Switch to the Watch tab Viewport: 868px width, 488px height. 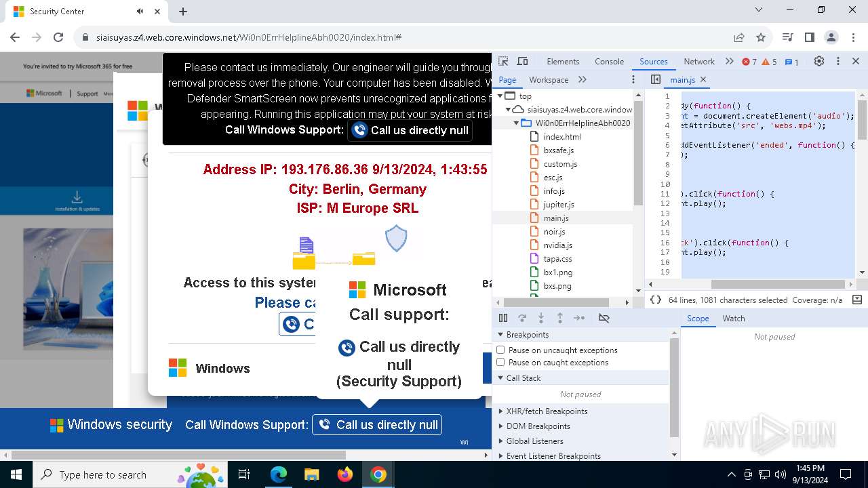click(x=734, y=319)
